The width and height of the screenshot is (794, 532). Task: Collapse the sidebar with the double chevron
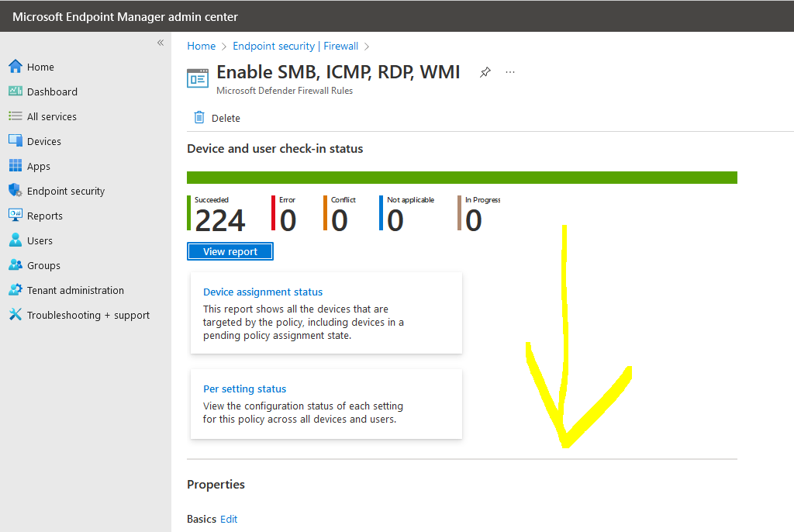click(x=161, y=43)
